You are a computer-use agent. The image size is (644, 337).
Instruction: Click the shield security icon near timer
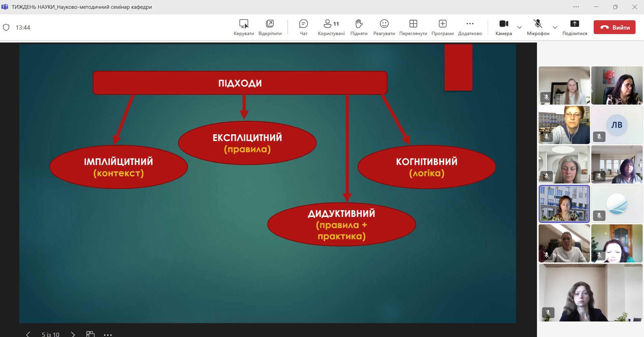tap(6, 27)
